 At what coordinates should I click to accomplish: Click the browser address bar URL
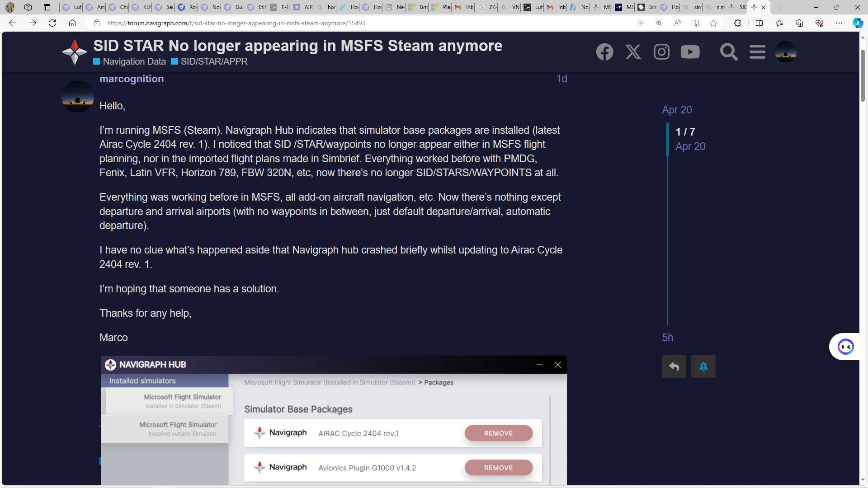click(x=235, y=23)
